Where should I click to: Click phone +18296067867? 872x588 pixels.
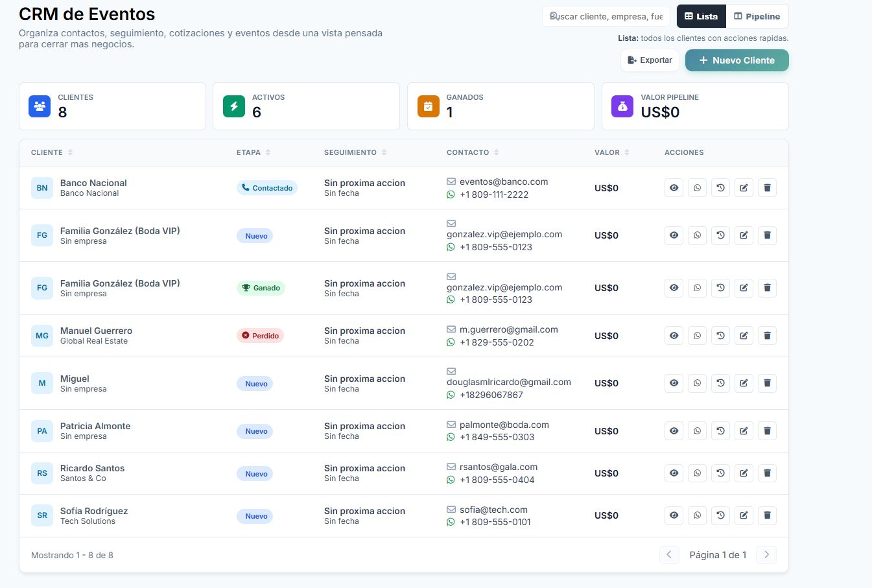click(491, 395)
